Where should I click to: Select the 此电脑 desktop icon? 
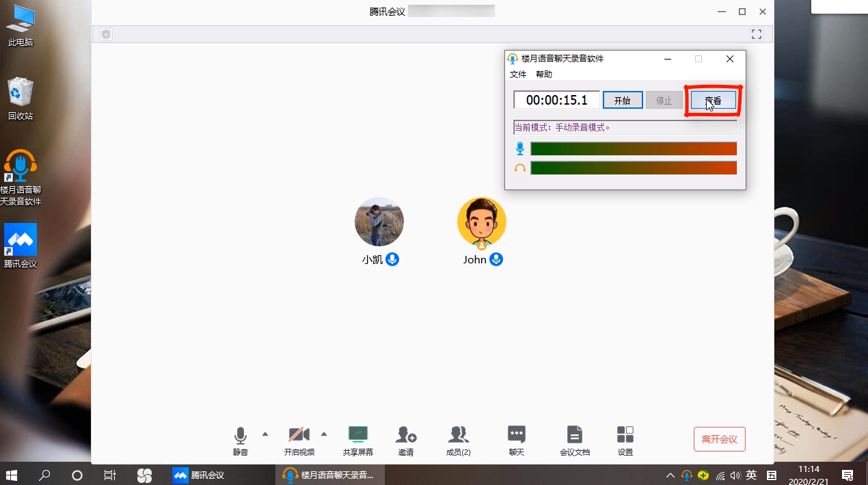coord(21,26)
